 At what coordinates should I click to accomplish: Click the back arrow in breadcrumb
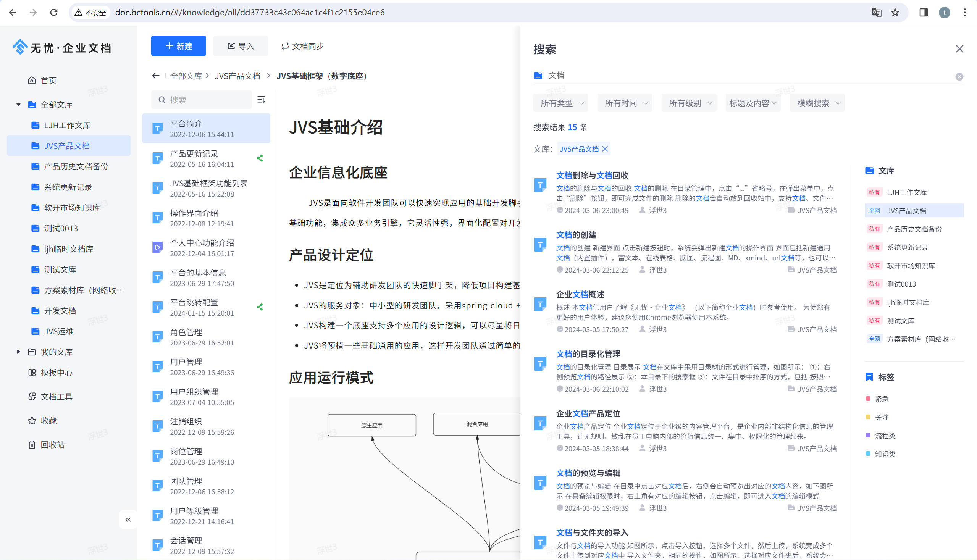pos(156,76)
